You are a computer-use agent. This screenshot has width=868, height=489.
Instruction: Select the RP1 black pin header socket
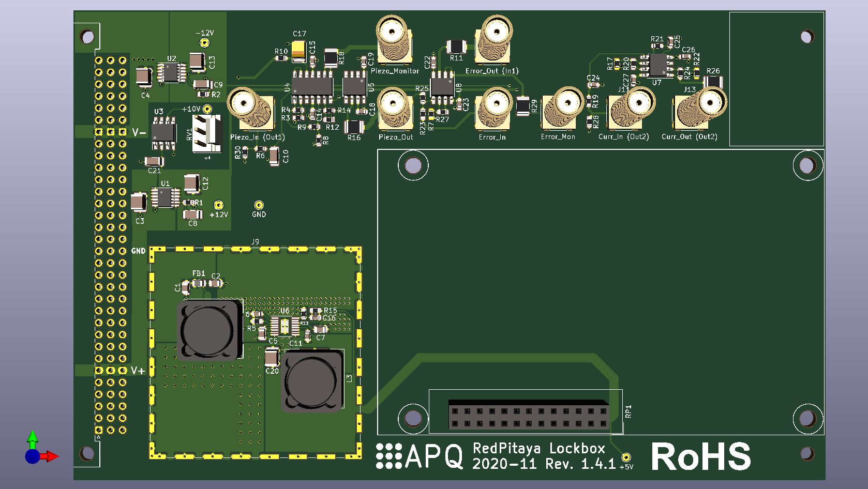(x=528, y=415)
